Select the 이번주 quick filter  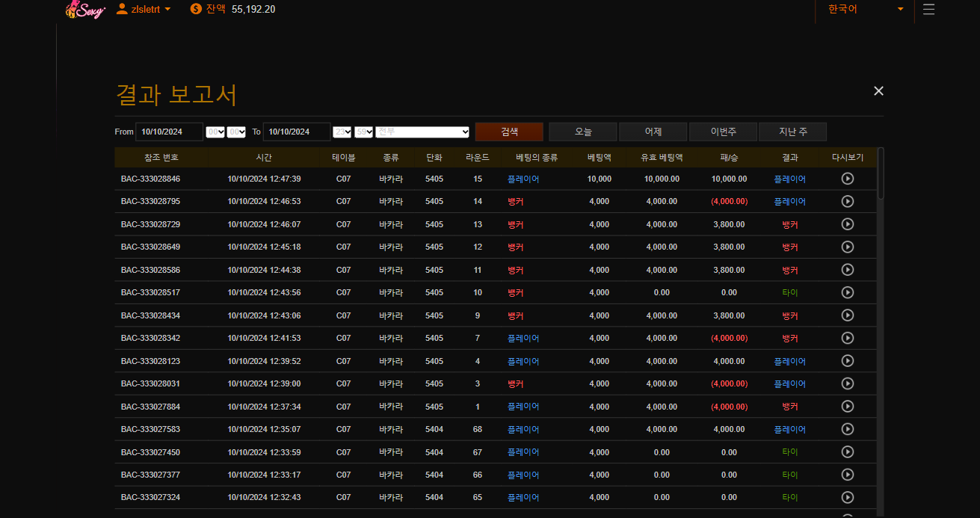tap(723, 132)
